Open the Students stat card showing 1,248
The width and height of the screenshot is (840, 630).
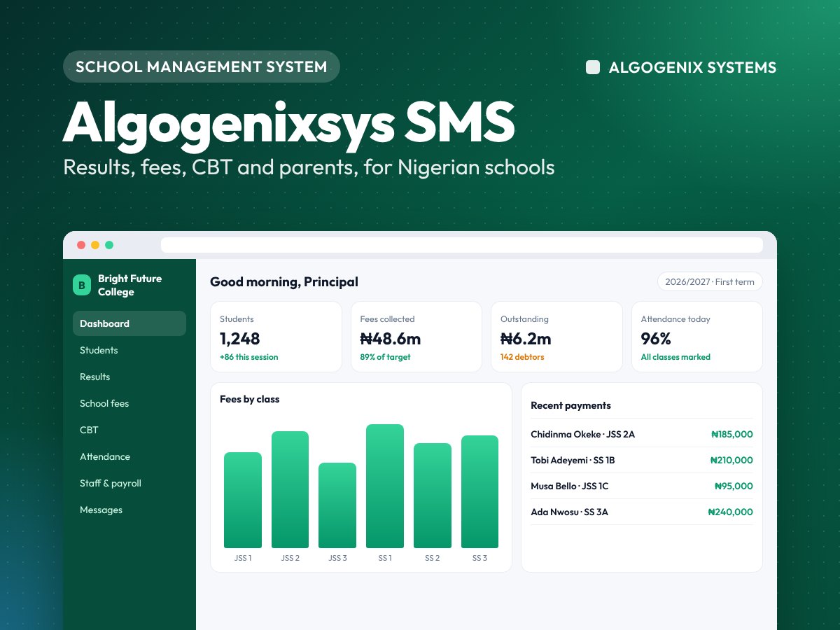[x=276, y=337]
